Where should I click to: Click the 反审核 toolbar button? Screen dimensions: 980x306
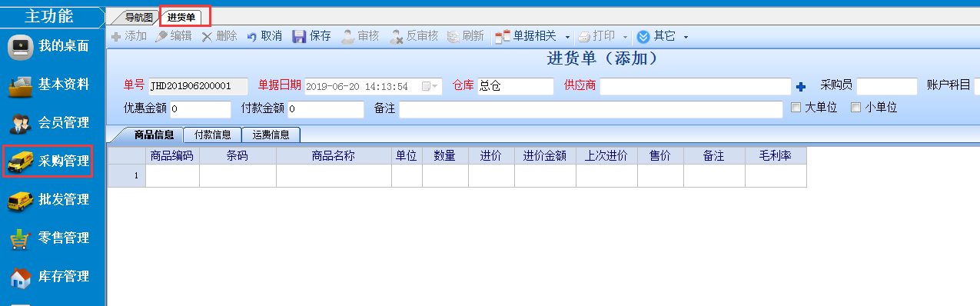[x=414, y=36]
